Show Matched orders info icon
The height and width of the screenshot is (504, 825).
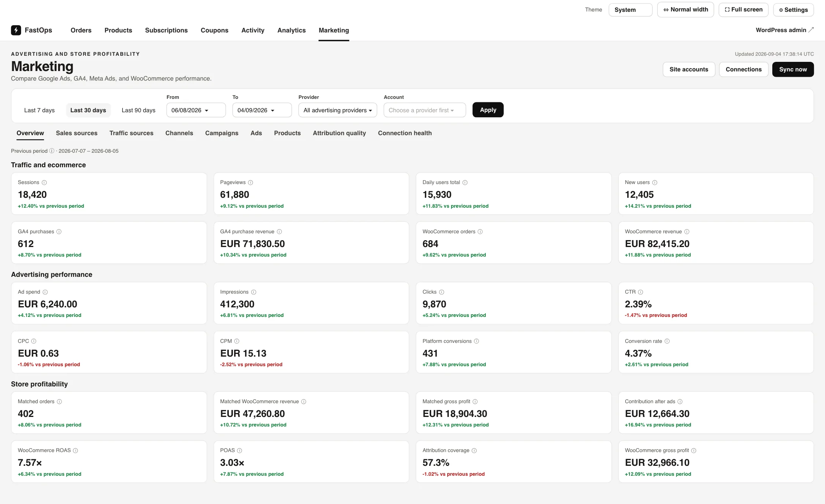tap(59, 402)
